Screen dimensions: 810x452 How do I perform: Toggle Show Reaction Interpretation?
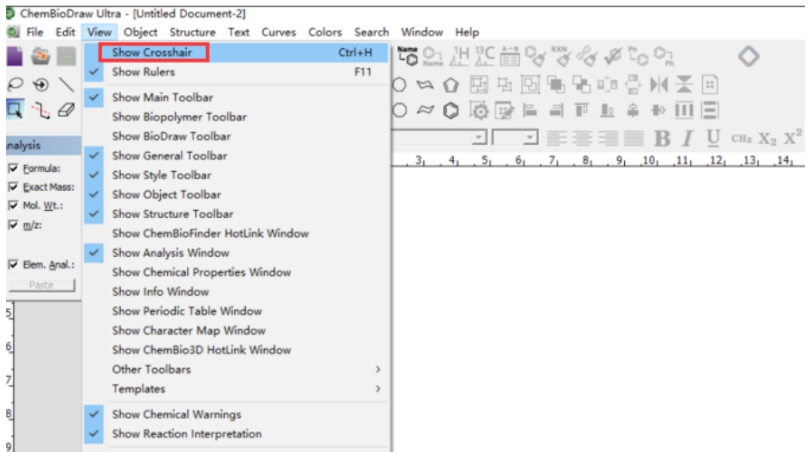point(236,434)
